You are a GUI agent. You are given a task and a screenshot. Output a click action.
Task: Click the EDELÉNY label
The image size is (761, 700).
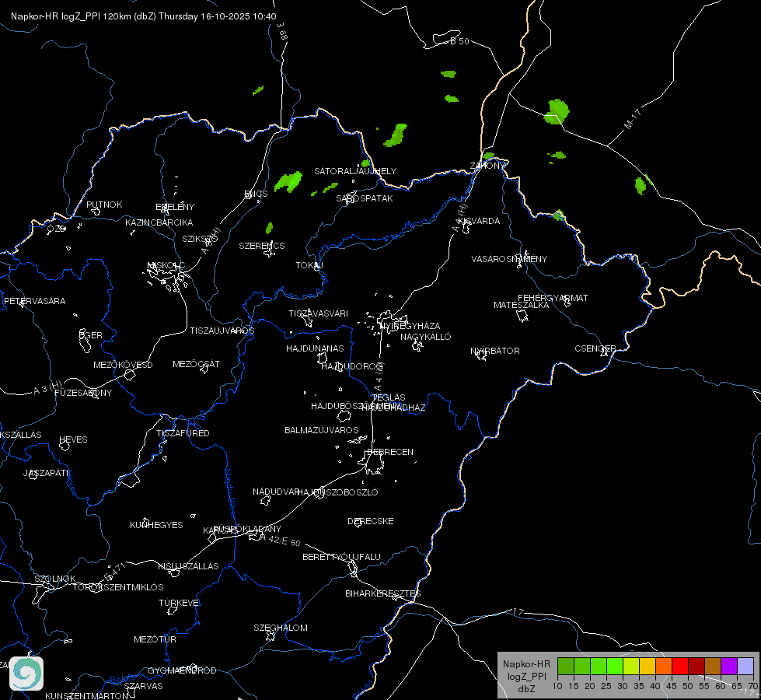point(175,207)
